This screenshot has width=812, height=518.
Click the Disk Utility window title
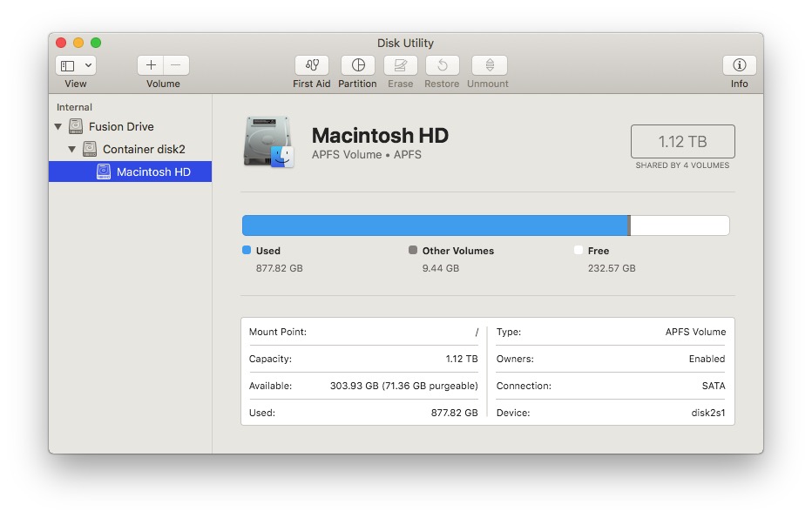(x=405, y=43)
